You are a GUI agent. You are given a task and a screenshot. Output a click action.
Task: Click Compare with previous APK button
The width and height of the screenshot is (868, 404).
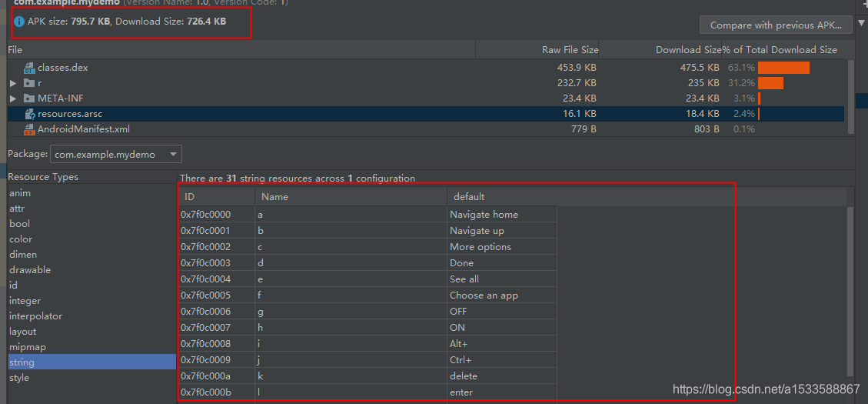point(776,25)
